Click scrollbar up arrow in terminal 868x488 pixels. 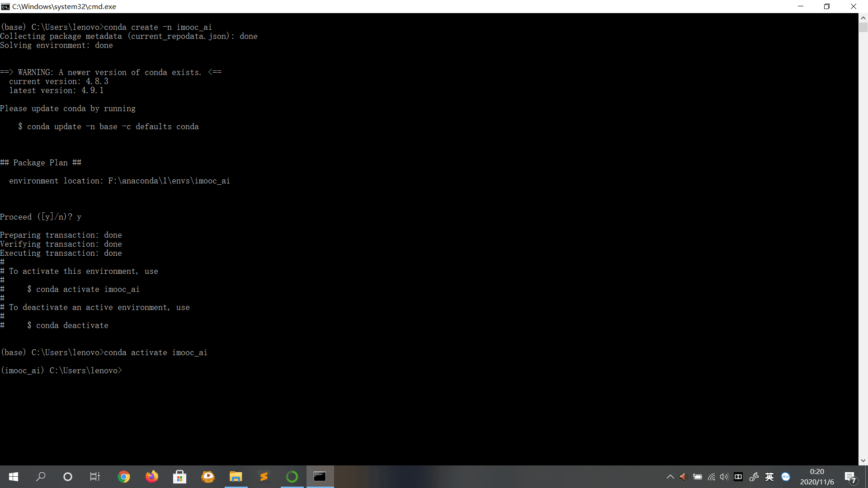tap(863, 18)
